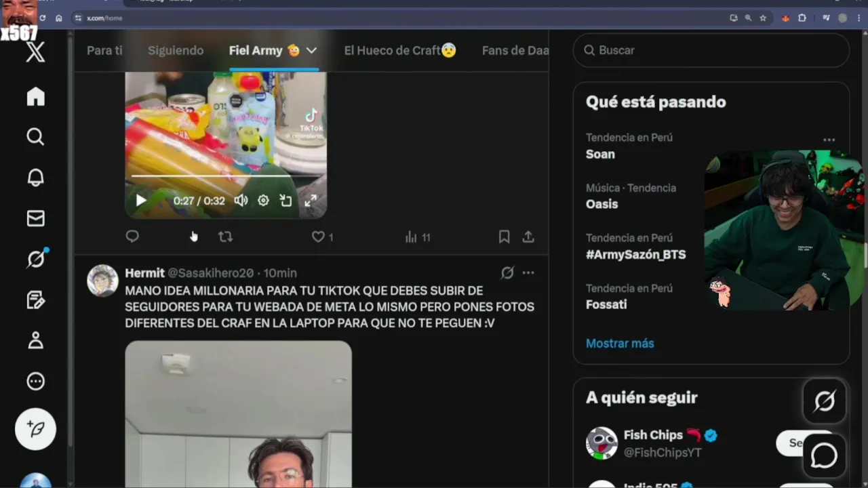The width and height of the screenshot is (868, 488).
Task: Switch to El Hueco de Craft tab
Action: [400, 50]
